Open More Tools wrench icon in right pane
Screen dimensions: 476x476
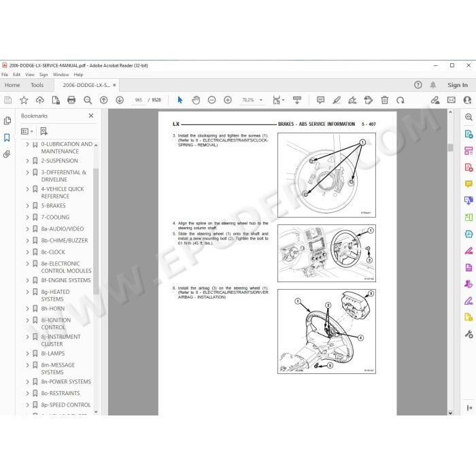click(x=469, y=335)
